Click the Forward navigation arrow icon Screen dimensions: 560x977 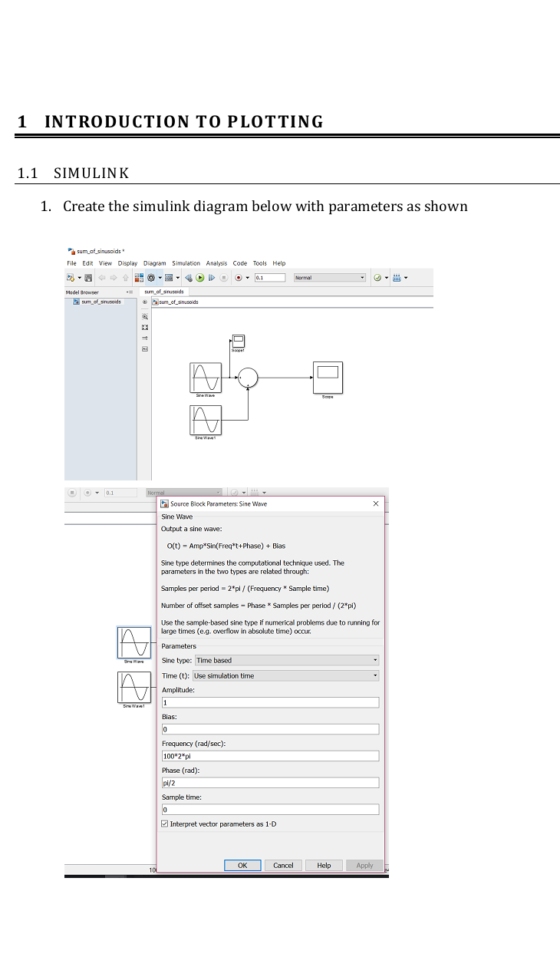114,277
